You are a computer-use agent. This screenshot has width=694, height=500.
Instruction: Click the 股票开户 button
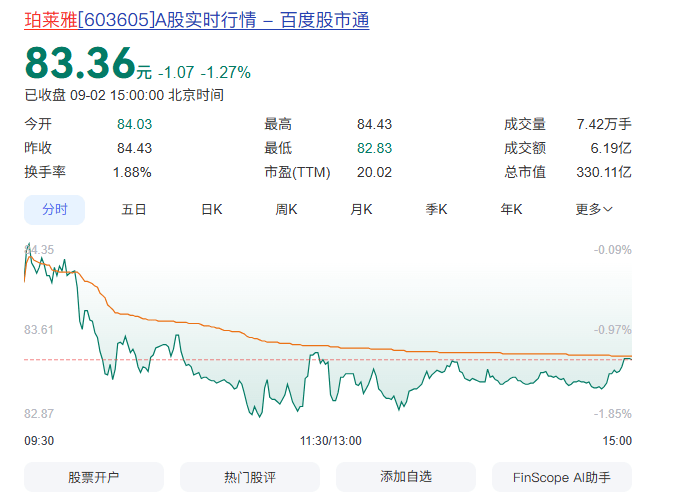(94, 477)
